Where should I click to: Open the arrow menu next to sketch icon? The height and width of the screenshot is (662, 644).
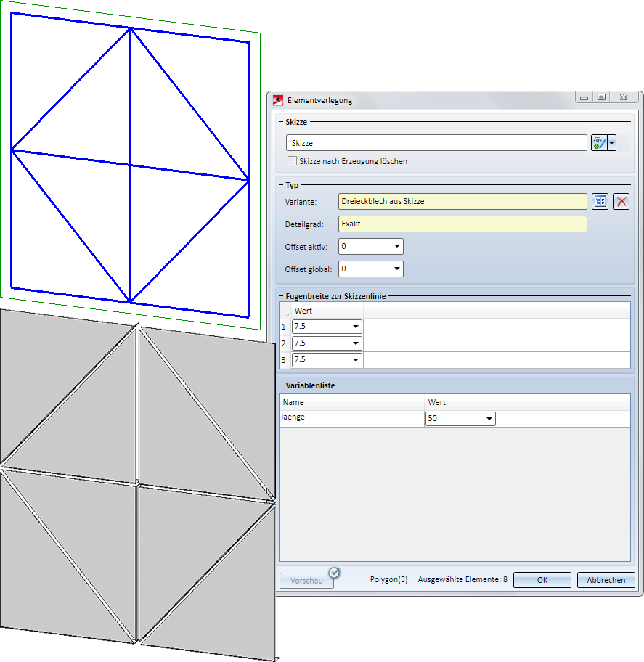(611, 143)
